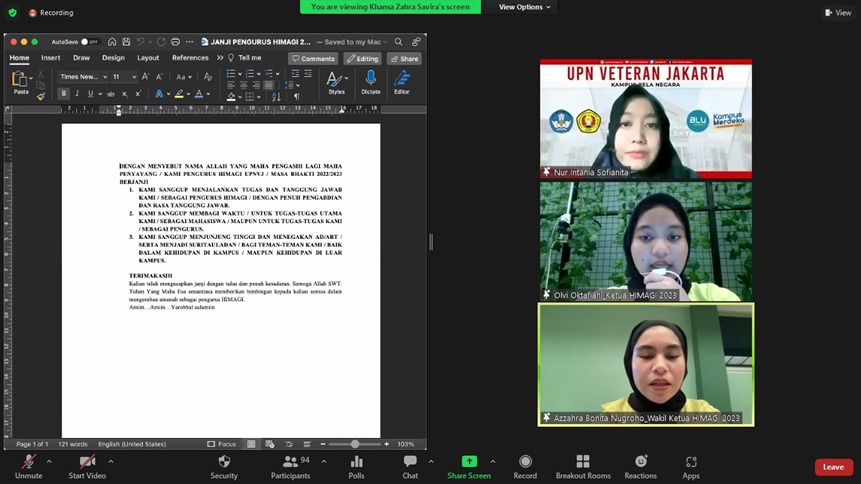This screenshot has width=861, height=484.
Task: Open Breakout Rooms in Zoom toolbar
Action: (583, 462)
